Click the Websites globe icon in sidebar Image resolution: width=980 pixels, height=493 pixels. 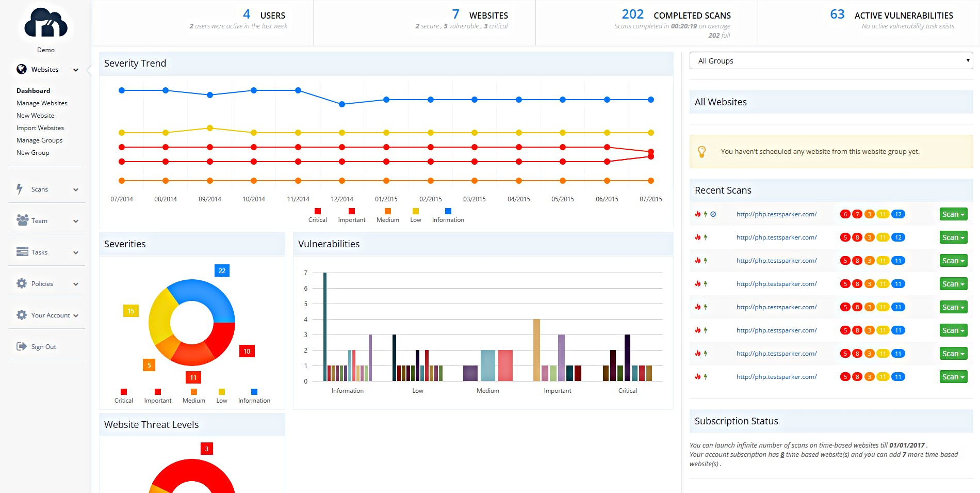click(22, 69)
